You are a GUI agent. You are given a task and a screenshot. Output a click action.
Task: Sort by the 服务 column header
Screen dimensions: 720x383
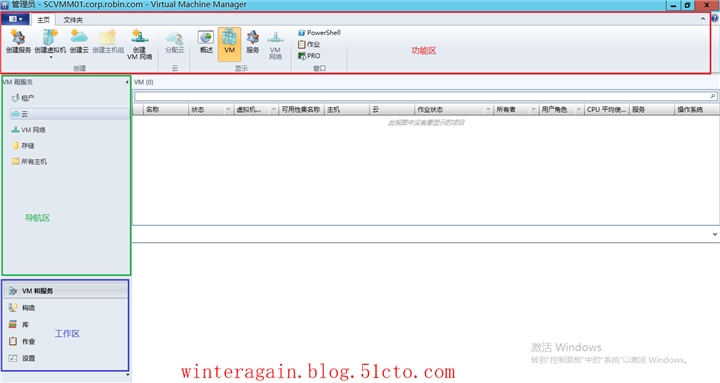coord(652,110)
